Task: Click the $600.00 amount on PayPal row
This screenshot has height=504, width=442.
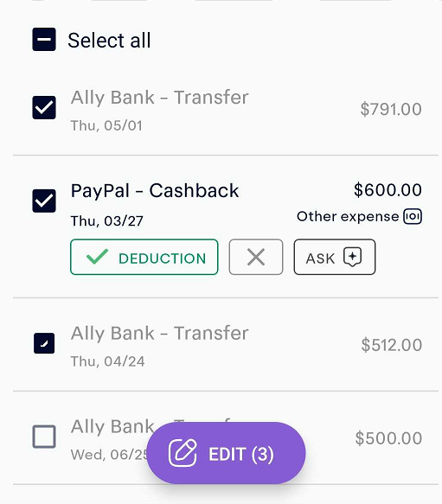Action: 388,189
